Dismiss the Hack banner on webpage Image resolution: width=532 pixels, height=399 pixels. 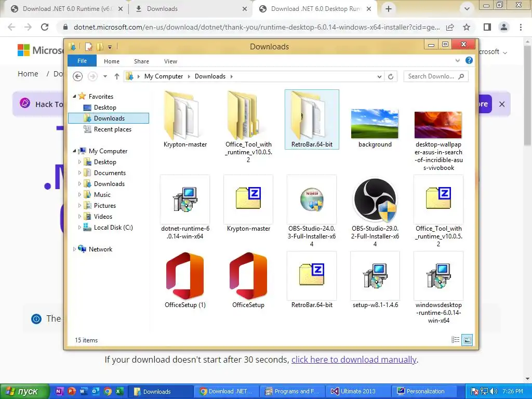[x=502, y=104]
